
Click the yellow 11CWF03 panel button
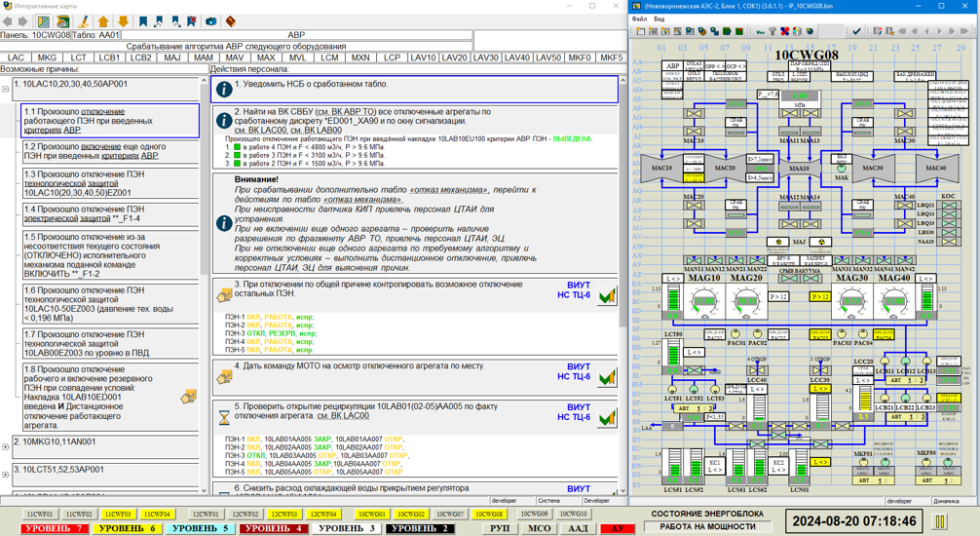click(118, 515)
